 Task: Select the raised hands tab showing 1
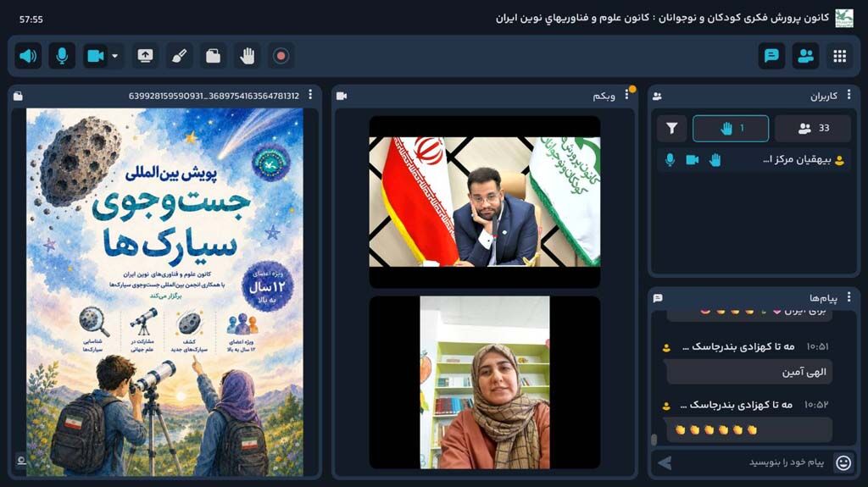[731, 129]
